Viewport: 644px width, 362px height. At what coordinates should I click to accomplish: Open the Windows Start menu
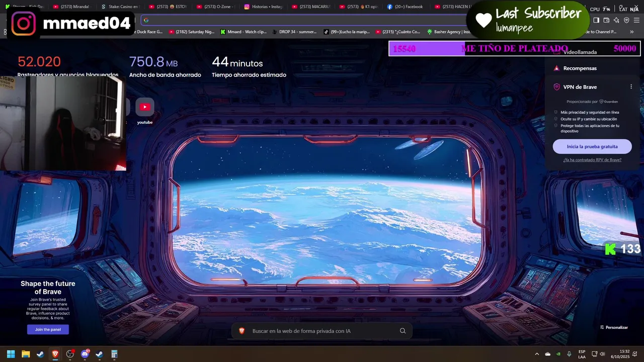(x=11, y=354)
